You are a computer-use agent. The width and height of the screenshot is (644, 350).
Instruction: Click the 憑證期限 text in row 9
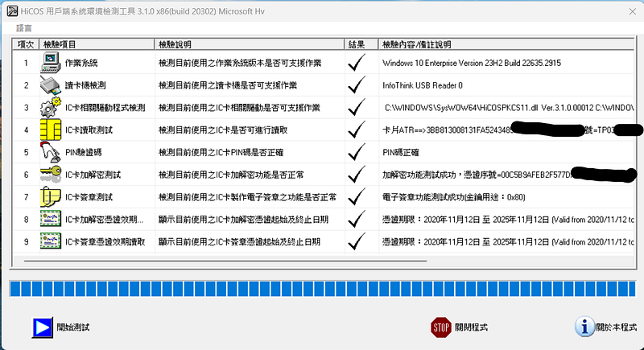(508, 241)
